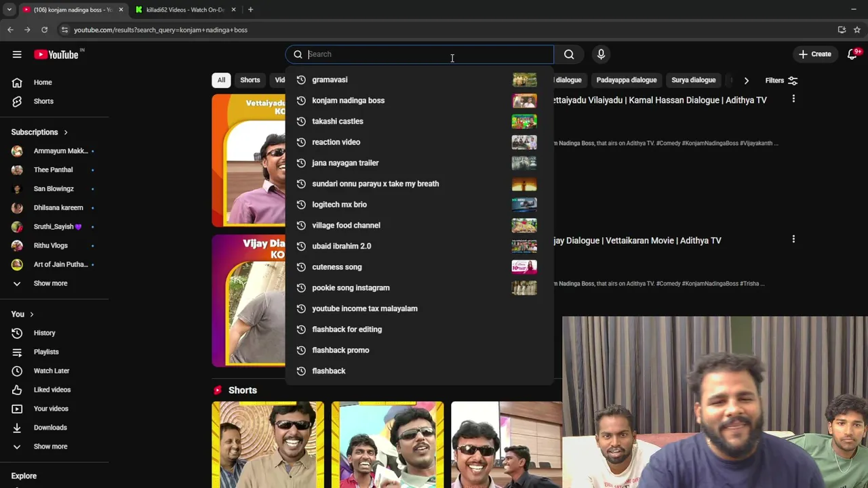Open Vettaiyadu Vilaiyadu Kamal Hassan video title
Viewport: 868px width, 488px height.
(x=660, y=100)
